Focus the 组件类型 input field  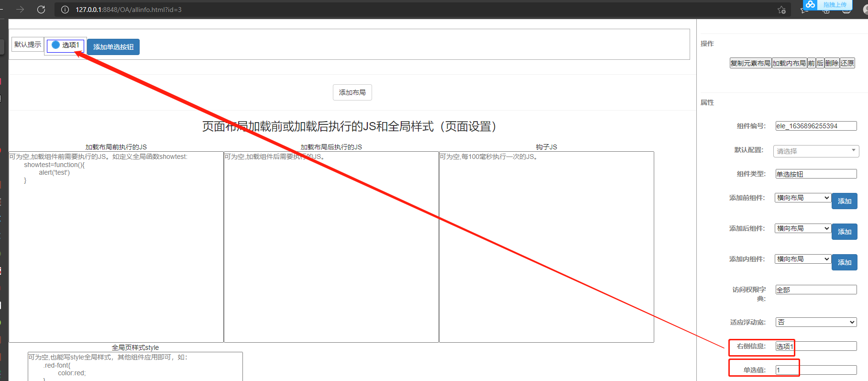816,174
